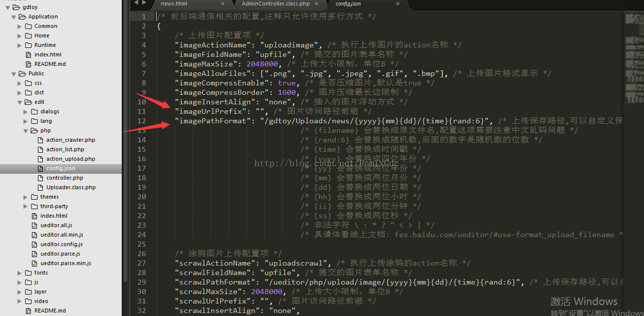Click the css folder icon

28,83
